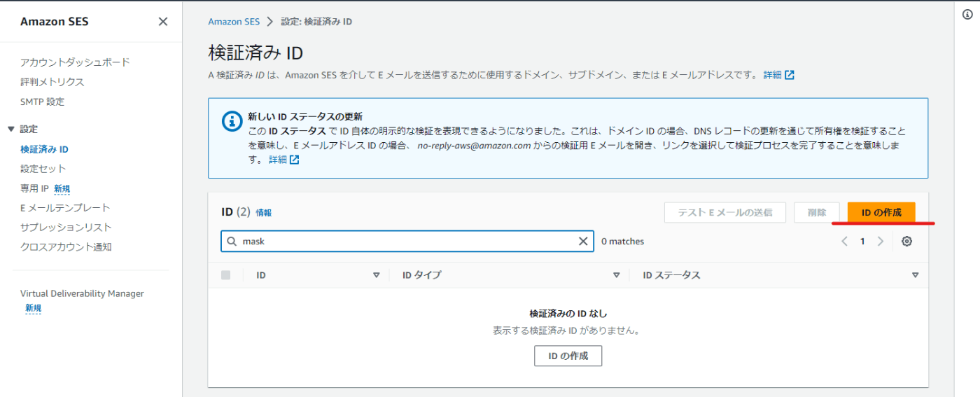Go to previous page arrow
The height and width of the screenshot is (397, 980).
[844, 242]
